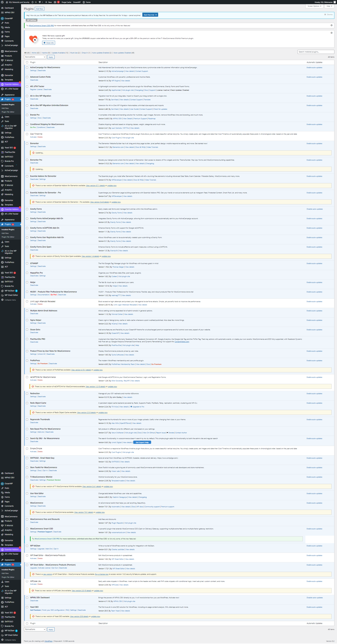Show Update Available (13) plugins

[x=60, y=53]
